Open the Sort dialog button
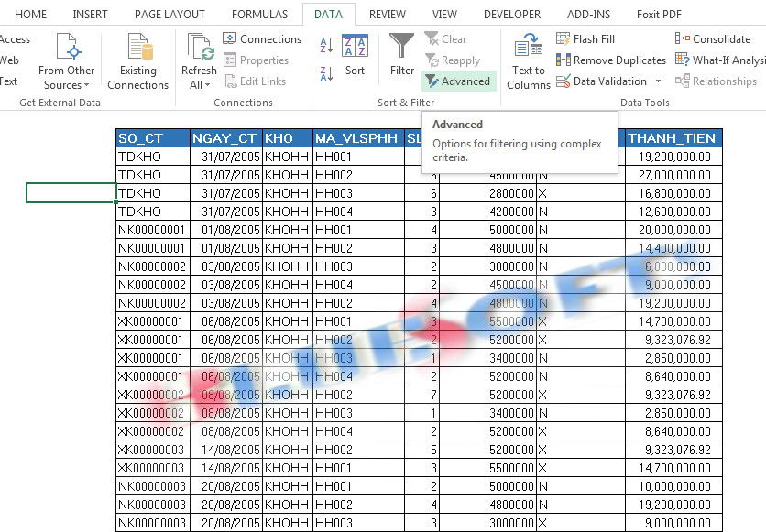The width and height of the screenshot is (766, 532). (355, 55)
